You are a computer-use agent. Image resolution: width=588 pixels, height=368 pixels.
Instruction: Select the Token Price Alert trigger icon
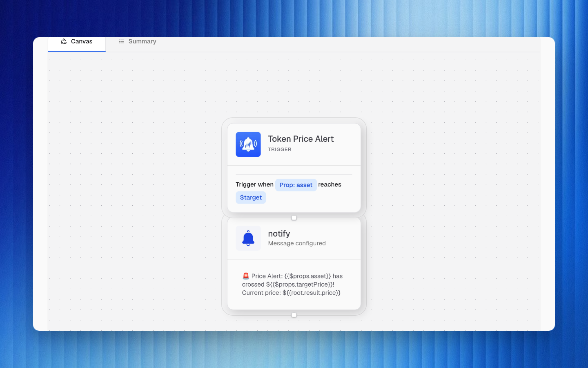(x=248, y=144)
